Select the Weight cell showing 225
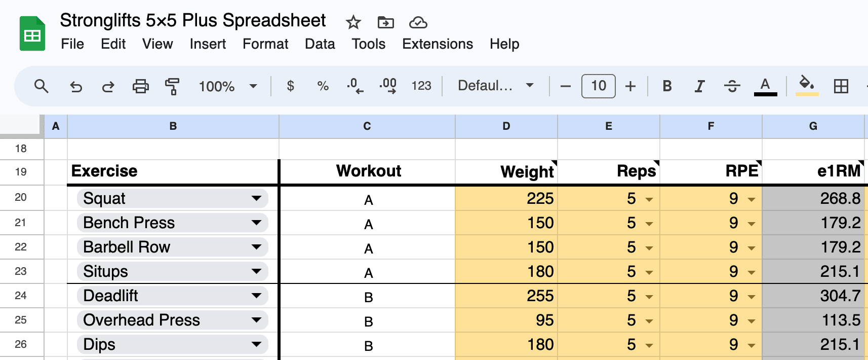 click(506, 198)
